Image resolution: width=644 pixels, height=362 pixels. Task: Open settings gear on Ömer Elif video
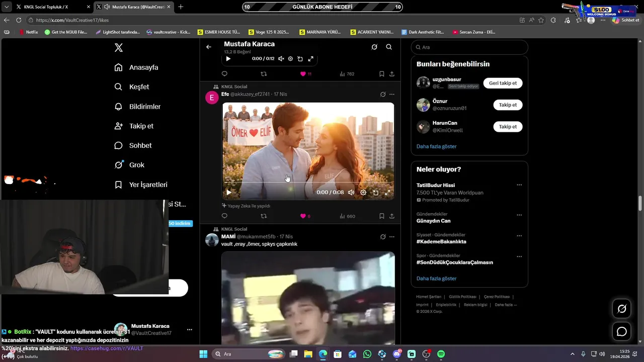[363, 193]
